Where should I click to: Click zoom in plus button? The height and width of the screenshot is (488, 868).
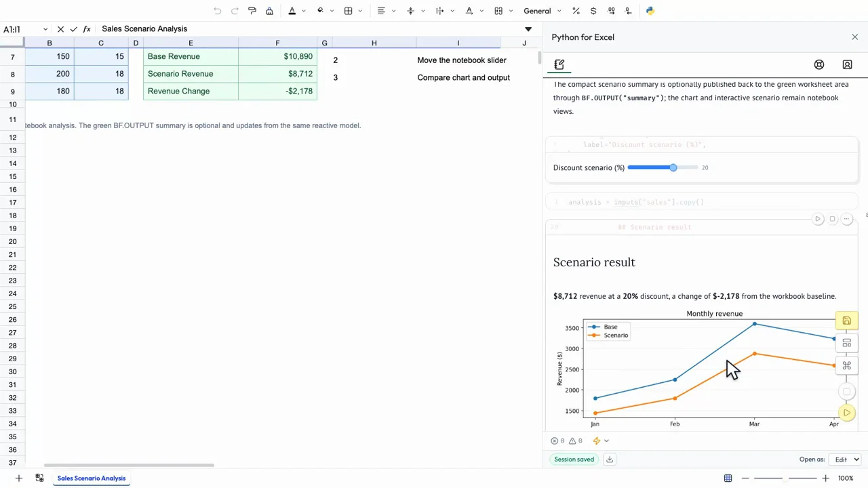click(825, 479)
